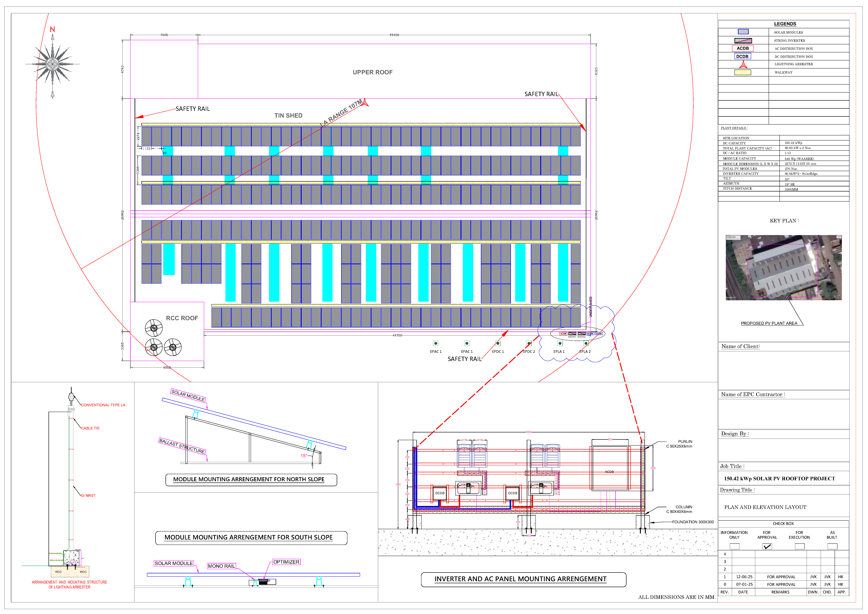Screen dimensions: 868x614
Task: Click the earthing pit marker above EPLA 2
Action: click(x=586, y=343)
